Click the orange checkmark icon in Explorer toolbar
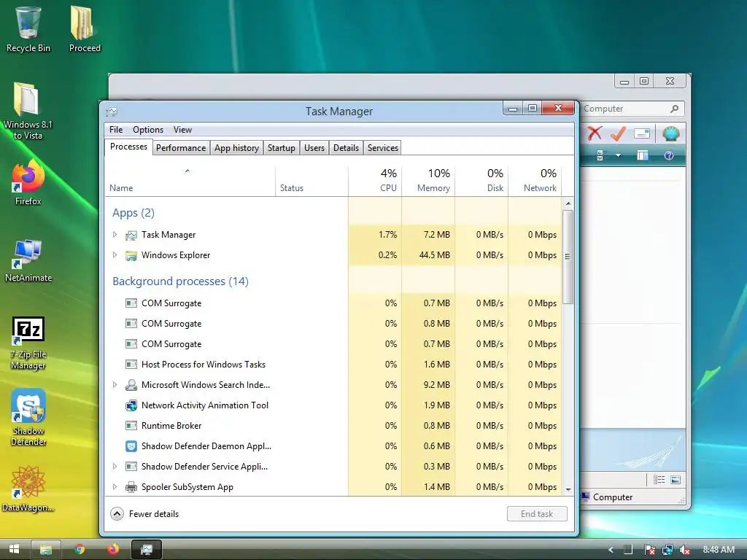 [x=619, y=133]
